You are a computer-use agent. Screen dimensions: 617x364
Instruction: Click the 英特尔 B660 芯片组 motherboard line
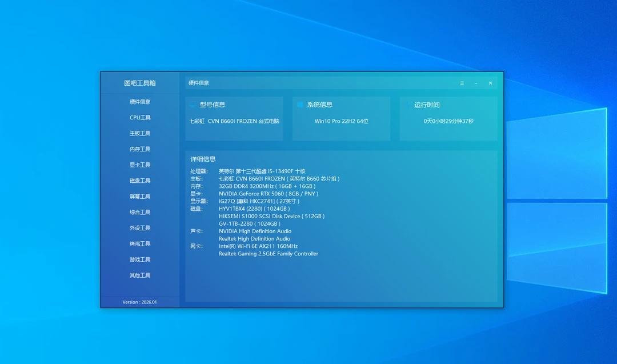(x=279, y=179)
